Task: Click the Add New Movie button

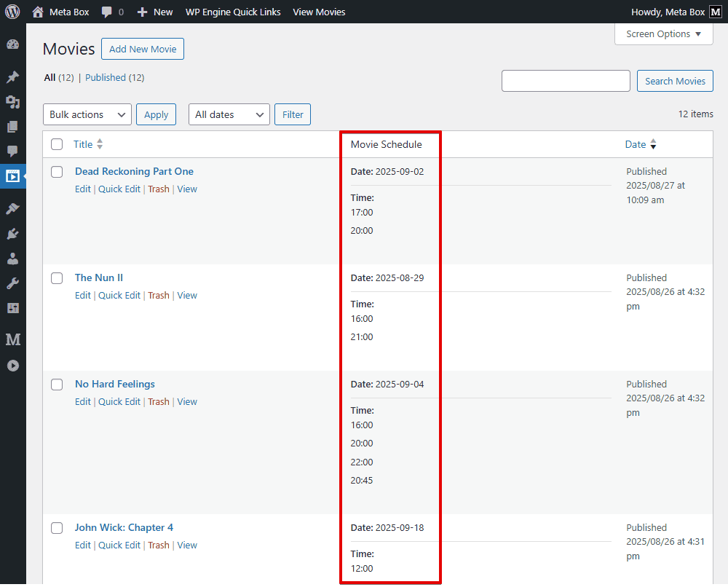Action: 142,49
